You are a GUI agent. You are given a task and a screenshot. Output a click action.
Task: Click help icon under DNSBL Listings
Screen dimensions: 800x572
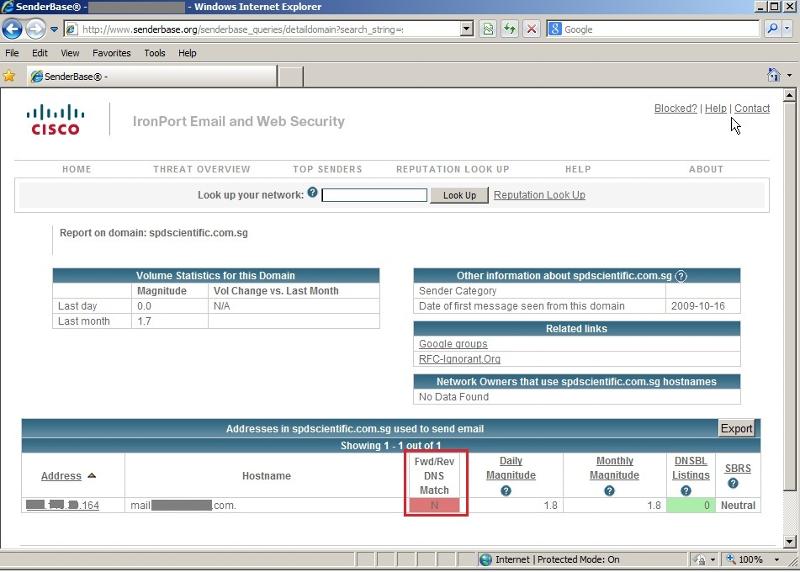(686, 491)
